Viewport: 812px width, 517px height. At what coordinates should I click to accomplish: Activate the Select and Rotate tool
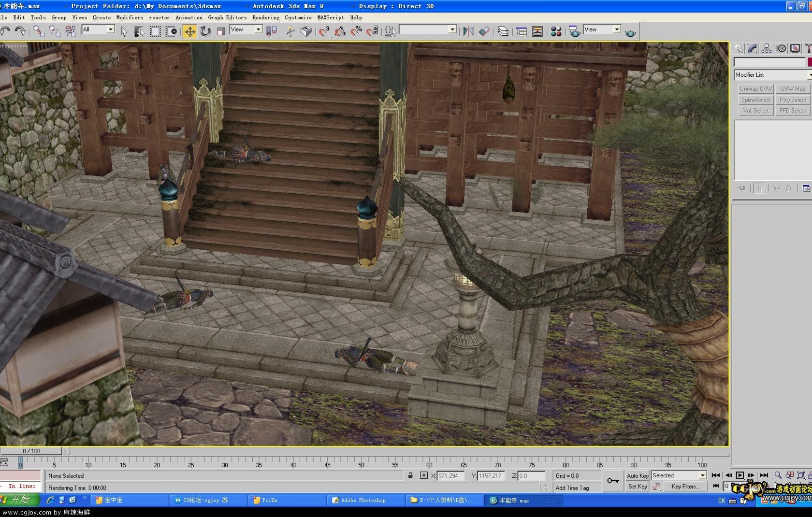[206, 31]
